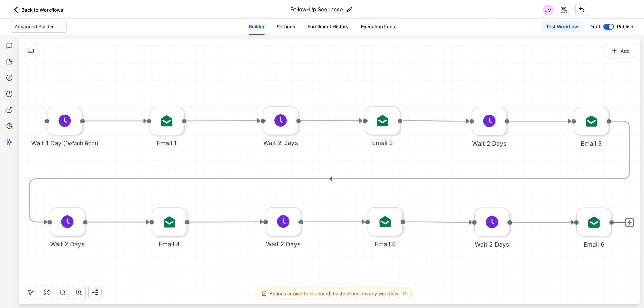Open keyboard shortcuts via the canvas keyboard icon
The height and width of the screenshot is (308, 644).
(31, 51)
